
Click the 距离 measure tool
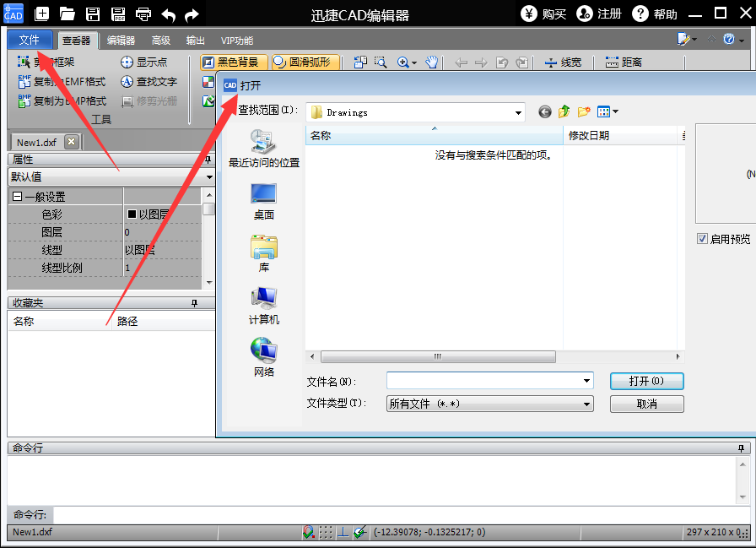pos(624,62)
